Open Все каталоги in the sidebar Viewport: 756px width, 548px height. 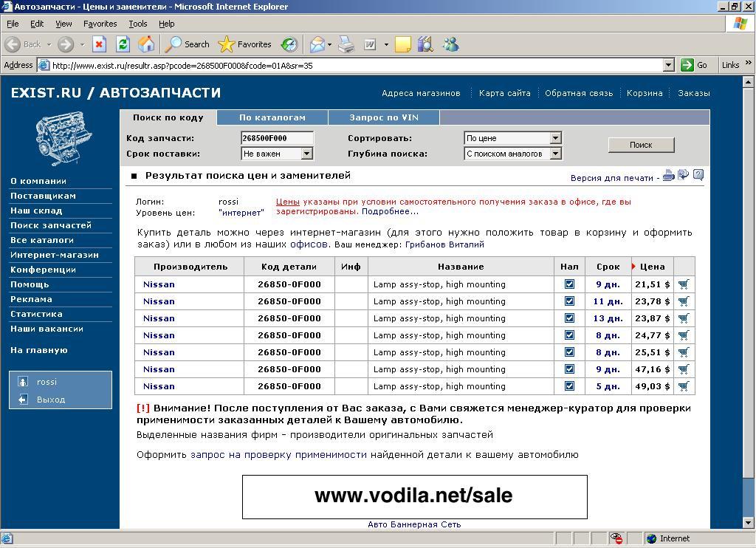(42, 240)
